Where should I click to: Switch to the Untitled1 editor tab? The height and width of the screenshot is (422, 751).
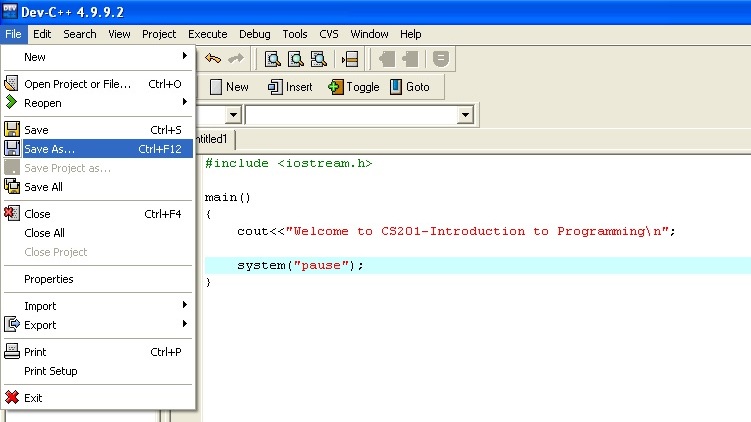click(214, 139)
